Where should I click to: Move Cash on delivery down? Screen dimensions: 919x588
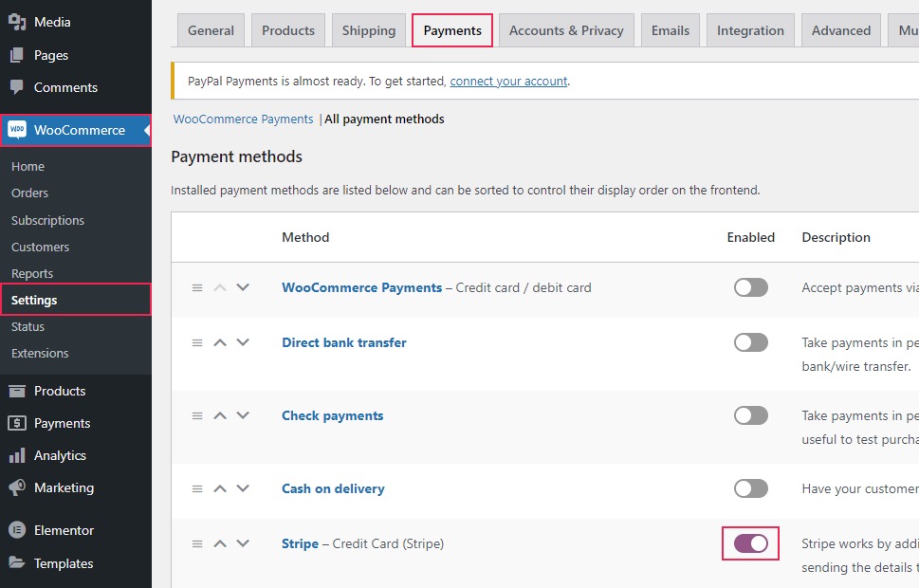click(x=243, y=488)
